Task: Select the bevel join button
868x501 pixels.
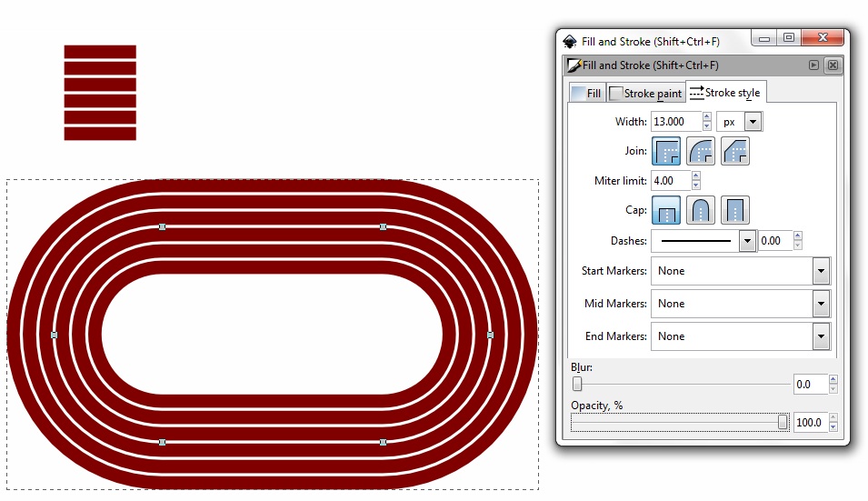Action: pos(734,151)
